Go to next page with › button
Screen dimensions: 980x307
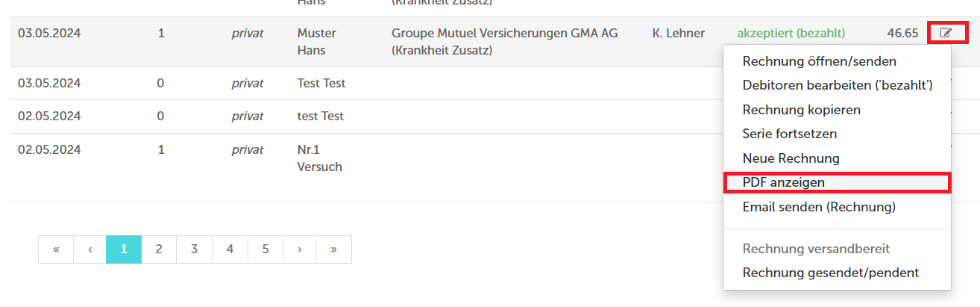(300, 249)
